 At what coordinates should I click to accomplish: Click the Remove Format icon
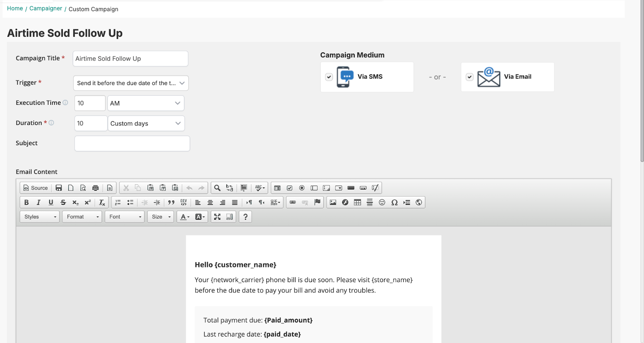pos(102,202)
